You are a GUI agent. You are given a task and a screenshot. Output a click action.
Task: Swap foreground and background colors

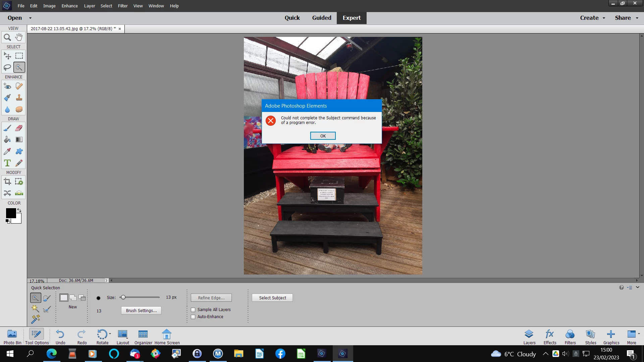point(19,210)
